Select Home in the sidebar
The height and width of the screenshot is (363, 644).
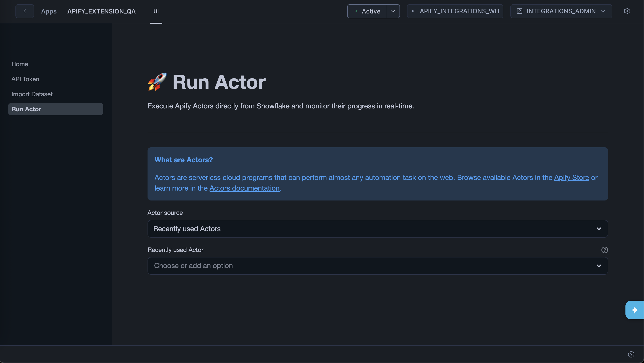19,64
